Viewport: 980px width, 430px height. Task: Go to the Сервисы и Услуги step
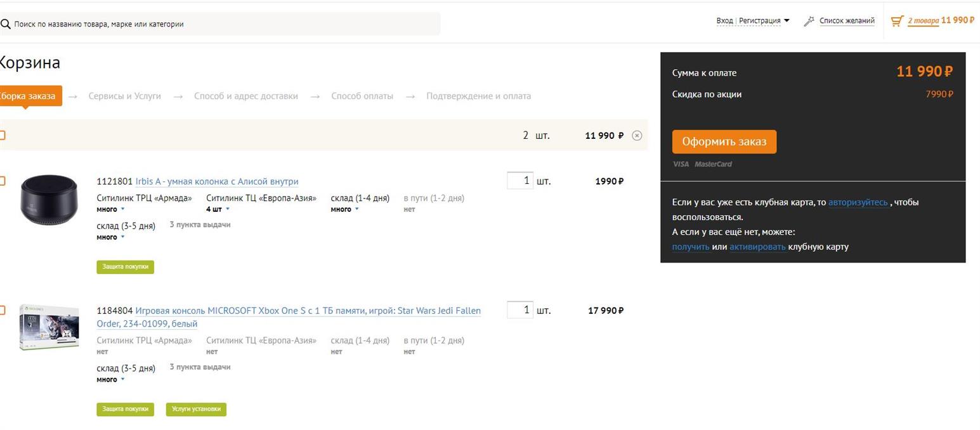124,96
